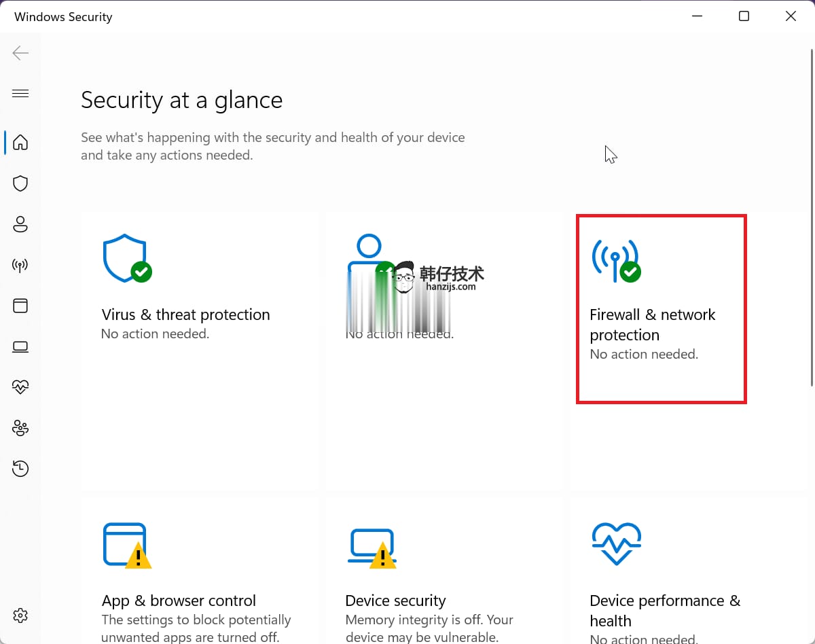Screen dimensions: 815x644
Task: Open Settings gear in sidebar
Action: pos(20,615)
